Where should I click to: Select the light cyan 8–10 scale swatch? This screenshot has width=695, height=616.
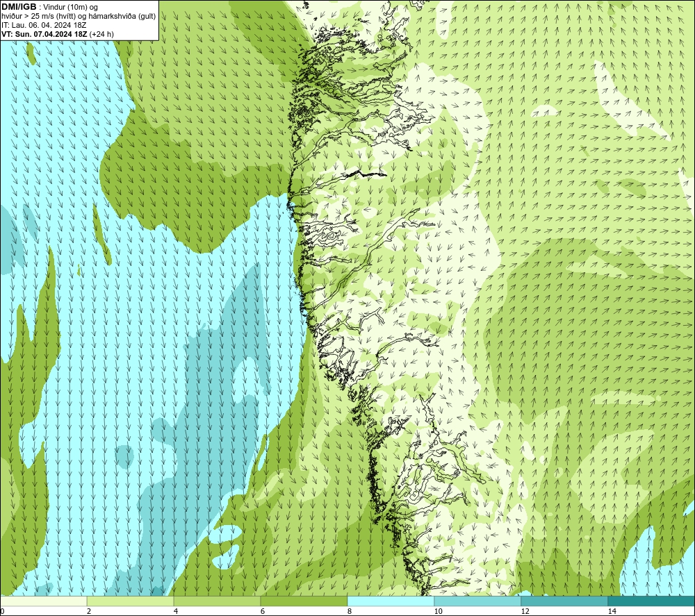click(x=391, y=601)
